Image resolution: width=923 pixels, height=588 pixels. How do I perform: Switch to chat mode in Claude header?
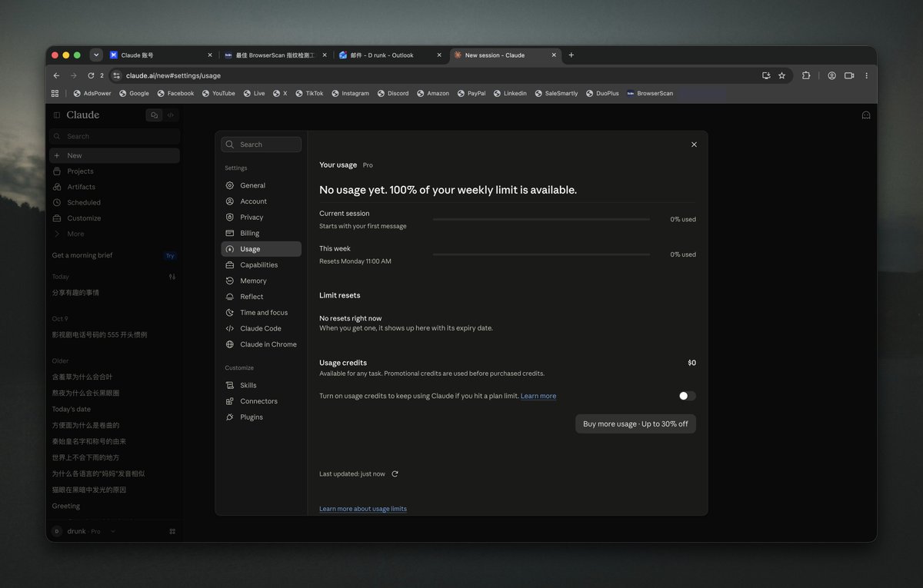pos(155,115)
